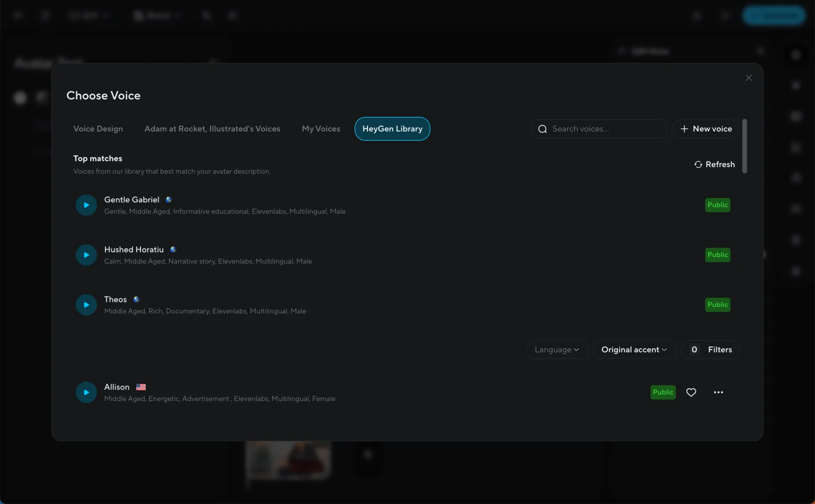815x504 pixels.
Task: Click the New voice button
Action: click(x=706, y=129)
